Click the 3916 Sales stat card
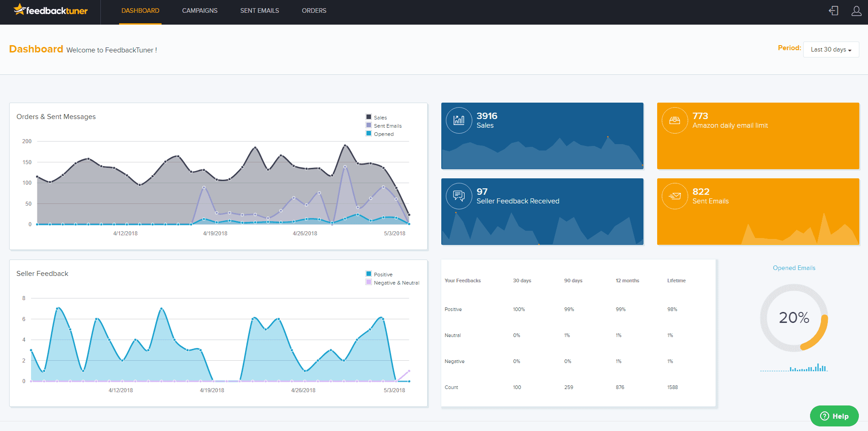 click(x=542, y=136)
